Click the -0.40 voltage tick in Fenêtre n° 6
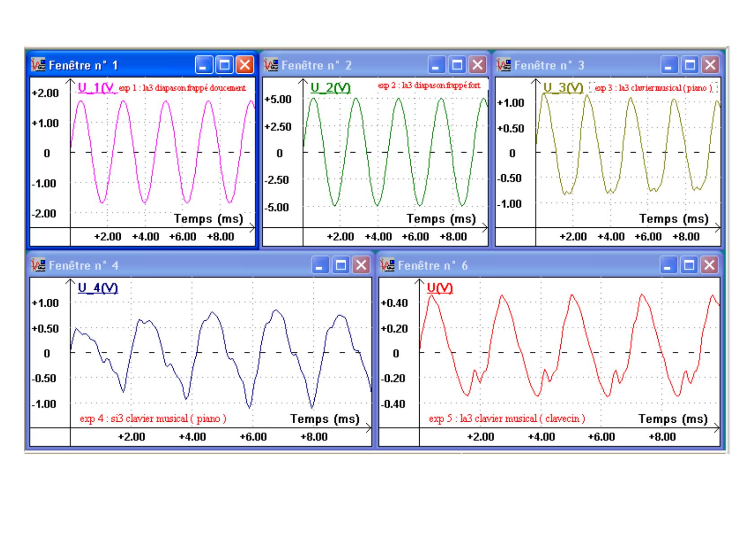This screenshot has height=535, width=756. [x=394, y=404]
